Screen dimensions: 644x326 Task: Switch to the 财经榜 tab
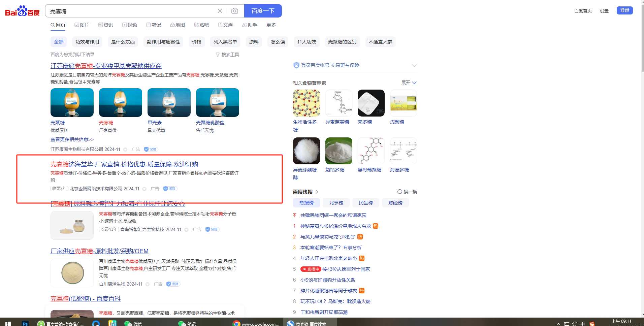[x=395, y=203]
